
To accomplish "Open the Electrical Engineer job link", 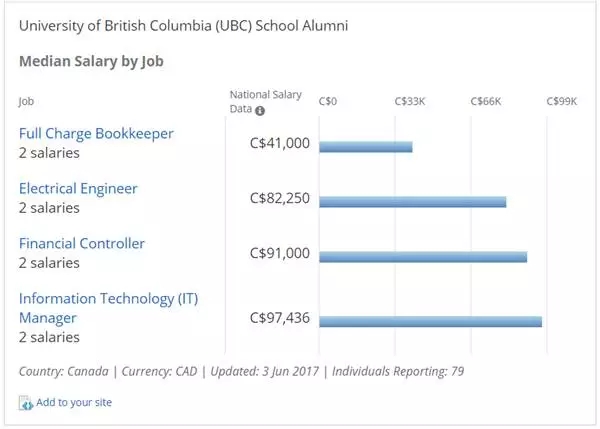I will tap(78, 188).
